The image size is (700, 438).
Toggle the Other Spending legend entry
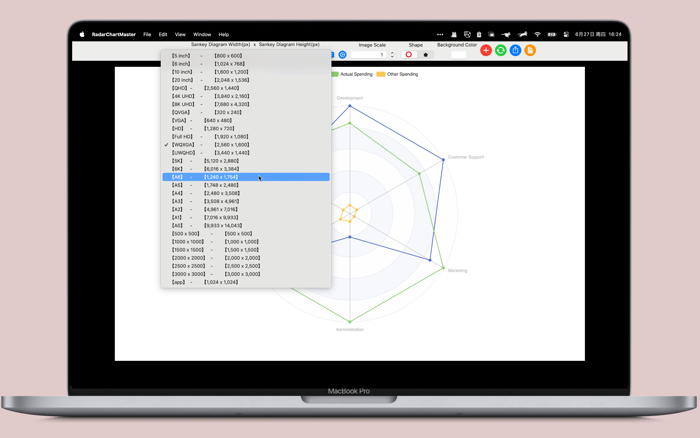pos(397,74)
